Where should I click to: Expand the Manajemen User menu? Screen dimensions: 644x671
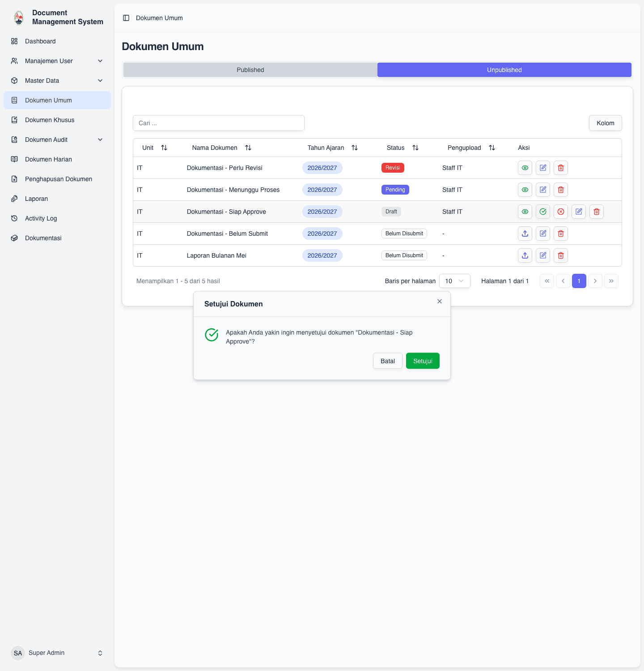point(57,61)
